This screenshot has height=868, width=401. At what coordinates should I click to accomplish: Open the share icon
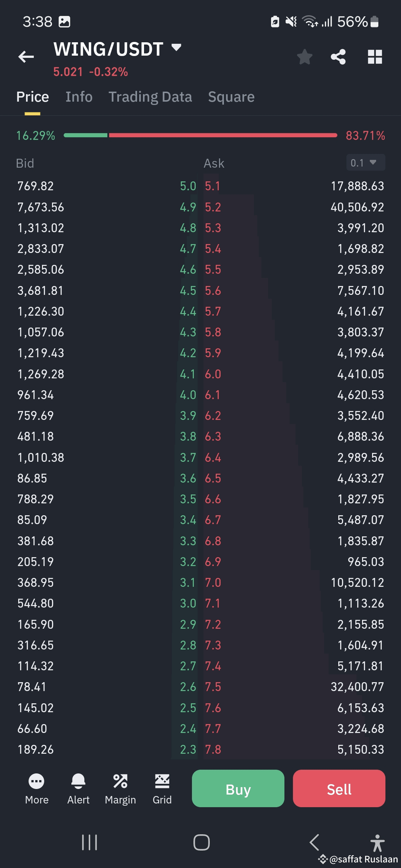point(338,57)
